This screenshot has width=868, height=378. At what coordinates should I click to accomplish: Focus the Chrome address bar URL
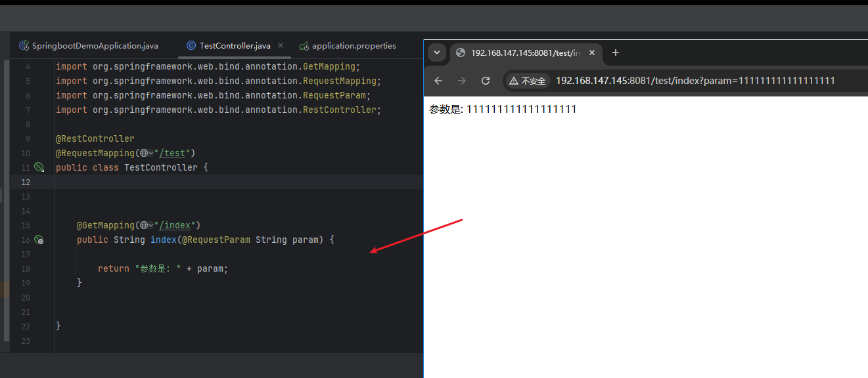coord(695,81)
